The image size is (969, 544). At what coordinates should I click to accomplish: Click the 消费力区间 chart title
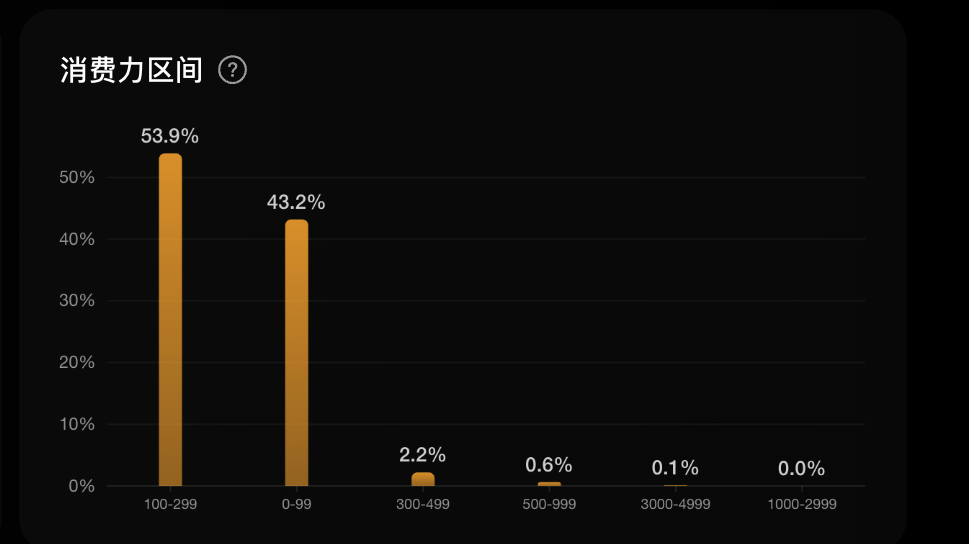pos(131,70)
